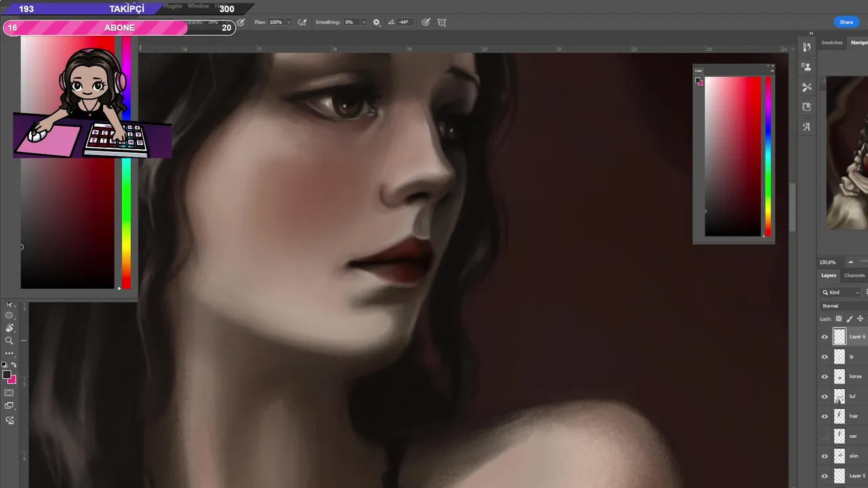The height and width of the screenshot is (488, 868).
Task: Switch to the Navigator tab
Action: (859, 43)
